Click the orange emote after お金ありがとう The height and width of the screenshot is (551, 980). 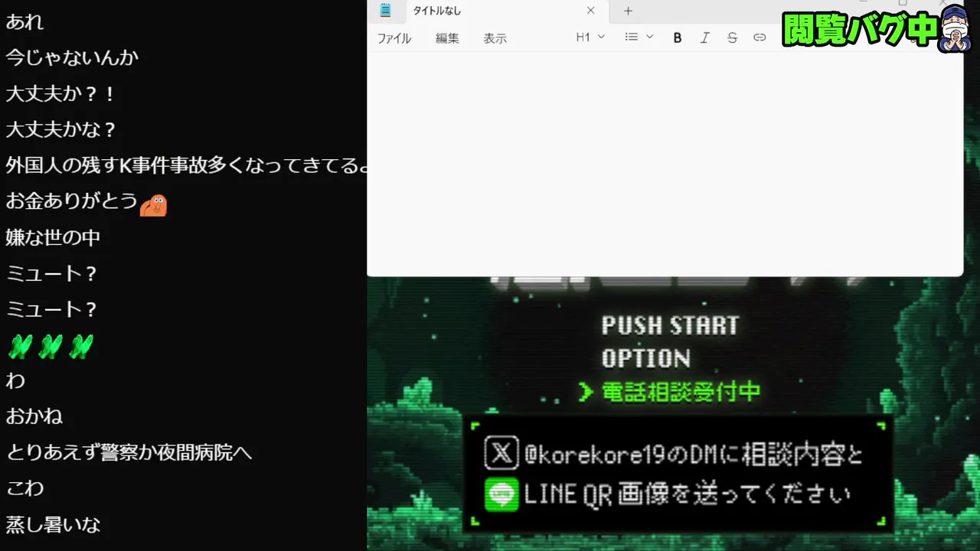(153, 205)
